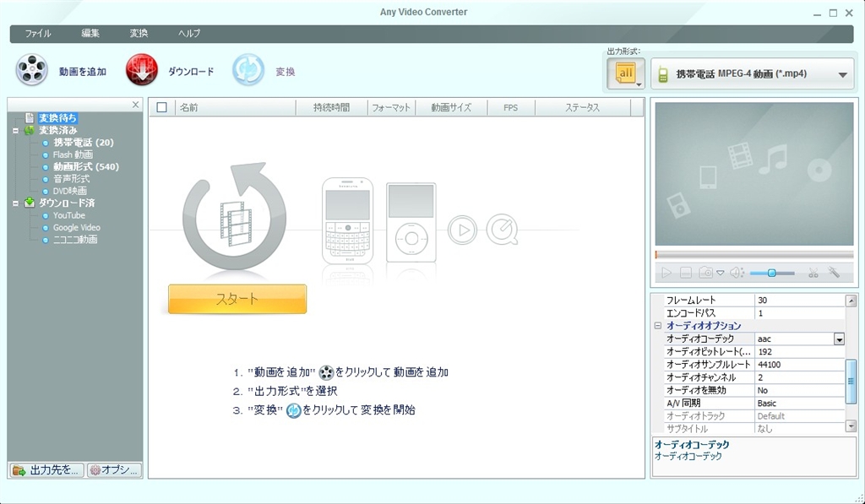Click the red Download globe icon
The image size is (865, 504).
point(142,71)
